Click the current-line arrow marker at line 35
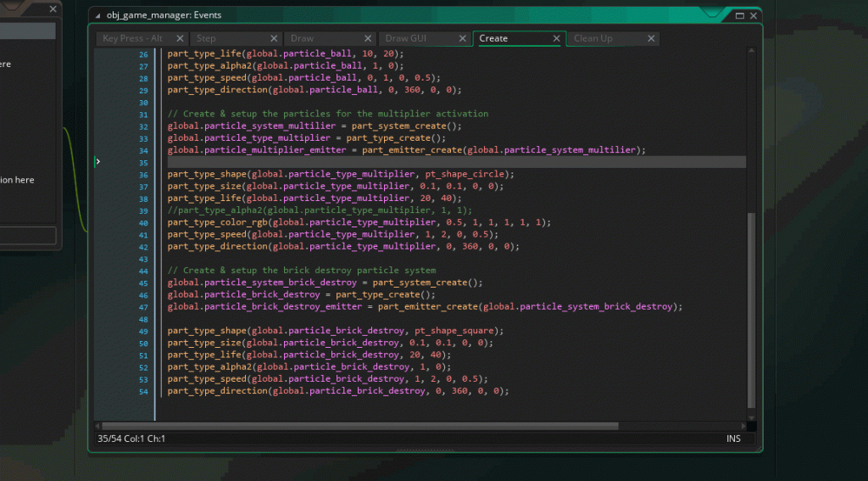The height and width of the screenshot is (481, 868). pos(98,162)
